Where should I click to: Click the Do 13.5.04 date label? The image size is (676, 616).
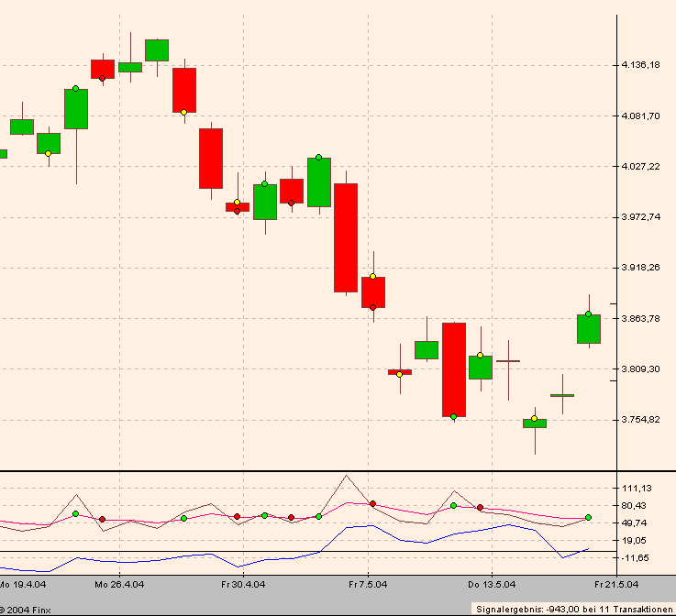coord(492,585)
